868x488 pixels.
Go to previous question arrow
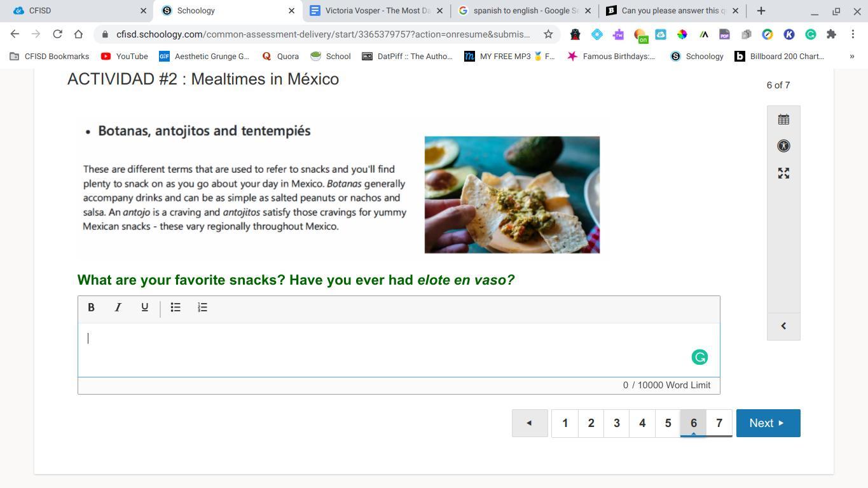coord(530,423)
